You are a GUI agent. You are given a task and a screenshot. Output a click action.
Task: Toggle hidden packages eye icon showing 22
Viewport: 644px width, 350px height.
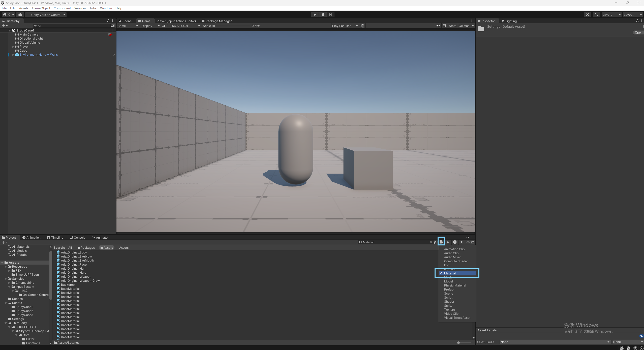(470, 242)
